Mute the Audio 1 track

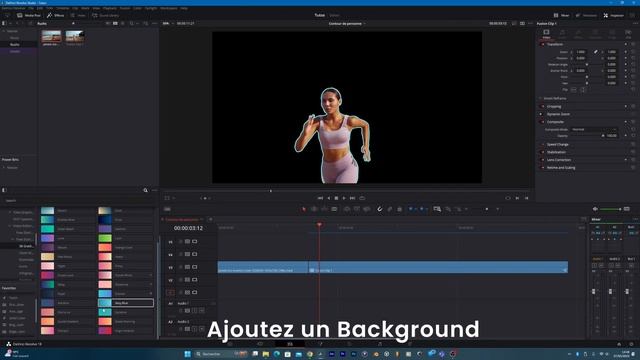coord(202,311)
